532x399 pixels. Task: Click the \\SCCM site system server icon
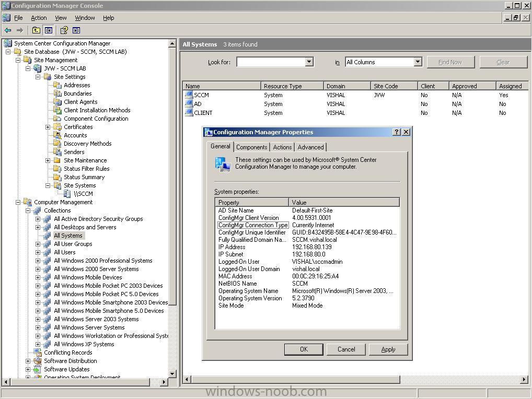pyautogui.click(x=67, y=194)
